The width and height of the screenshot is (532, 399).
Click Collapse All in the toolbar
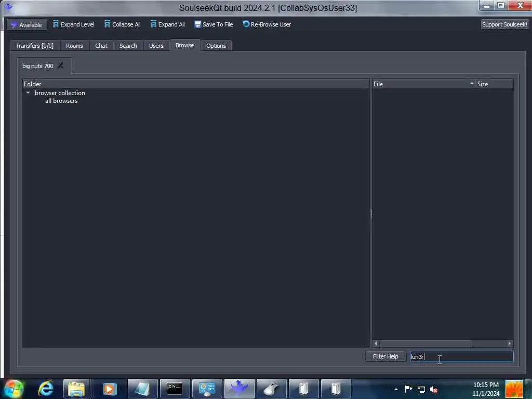(x=122, y=24)
